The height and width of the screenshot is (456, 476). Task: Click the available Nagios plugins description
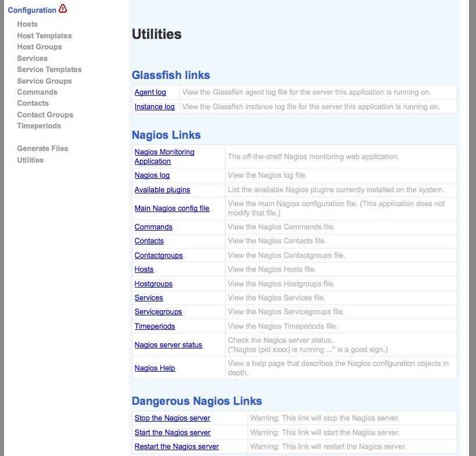(336, 190)
